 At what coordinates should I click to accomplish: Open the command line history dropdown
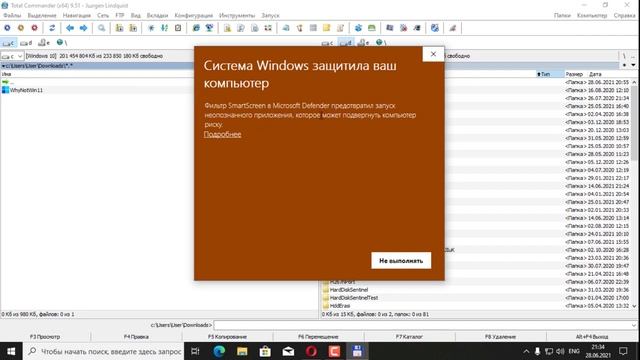(633, 325)
